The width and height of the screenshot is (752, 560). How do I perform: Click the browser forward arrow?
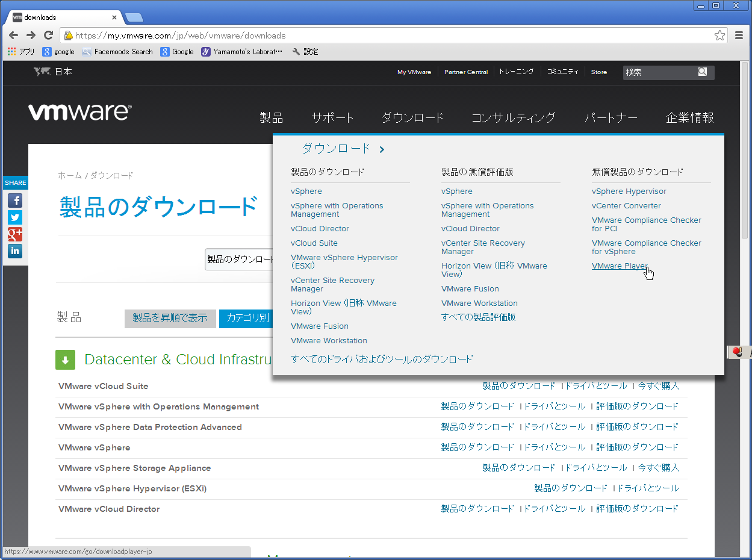click(31, 36)
